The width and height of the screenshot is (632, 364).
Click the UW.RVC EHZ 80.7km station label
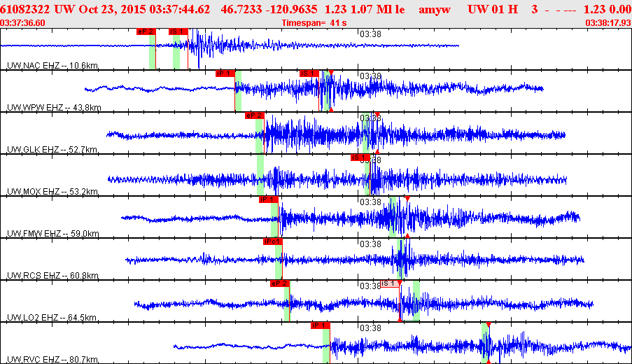tap(52, 359)
